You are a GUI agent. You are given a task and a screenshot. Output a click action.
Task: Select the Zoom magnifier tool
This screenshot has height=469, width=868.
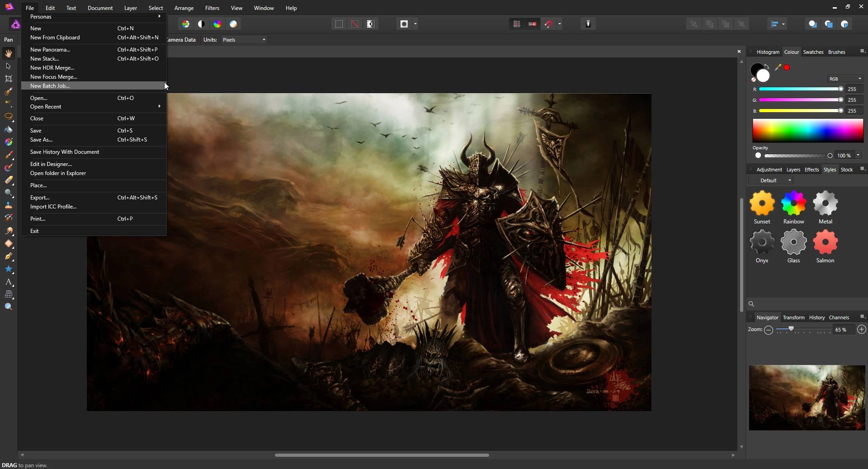coord(9,307)
